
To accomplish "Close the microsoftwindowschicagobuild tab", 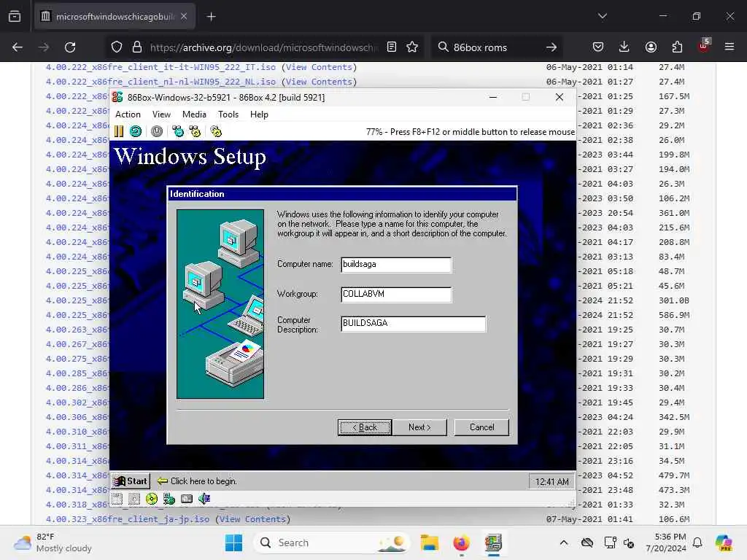I will click(184, 17).
